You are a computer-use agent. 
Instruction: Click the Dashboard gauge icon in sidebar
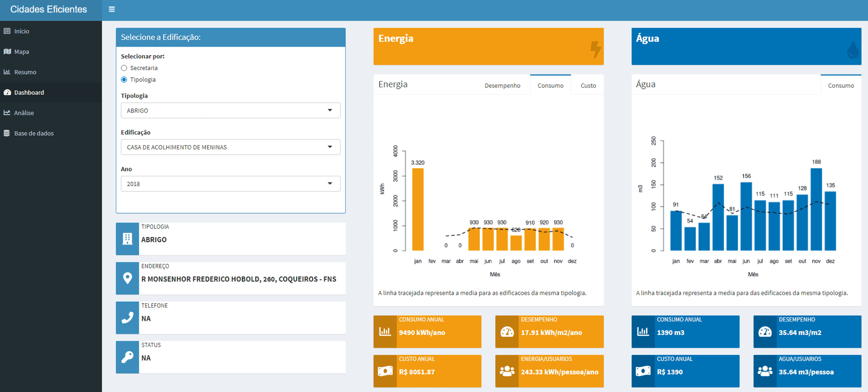[7, 92]
